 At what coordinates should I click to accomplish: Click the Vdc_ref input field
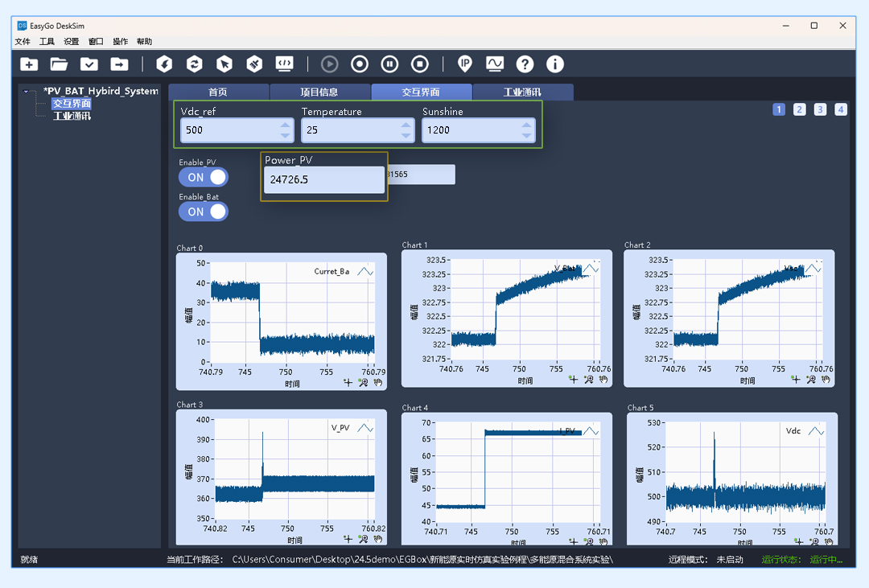coord(237,130)
